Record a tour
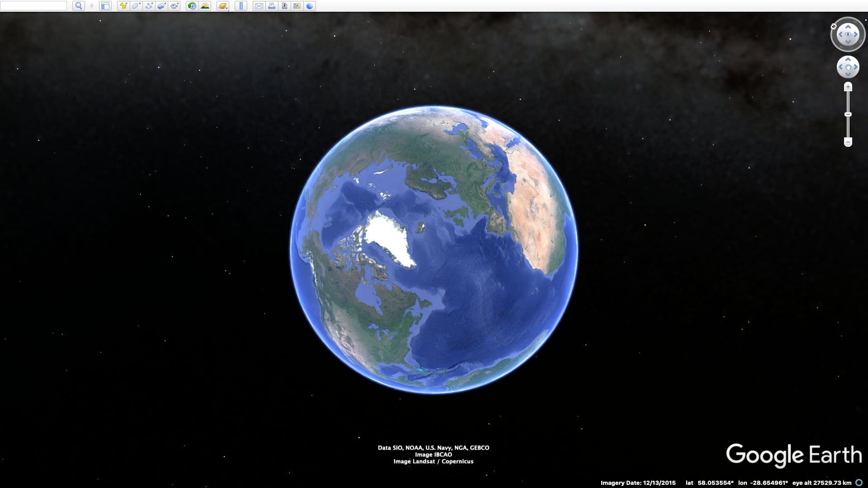The width and height of the screenshot is (868, 488). tap(174, 6)
